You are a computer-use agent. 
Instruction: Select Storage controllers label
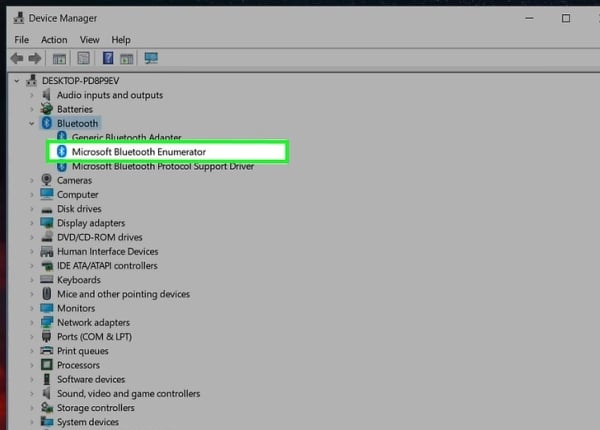pyautogui.click(x=96, y=407)
